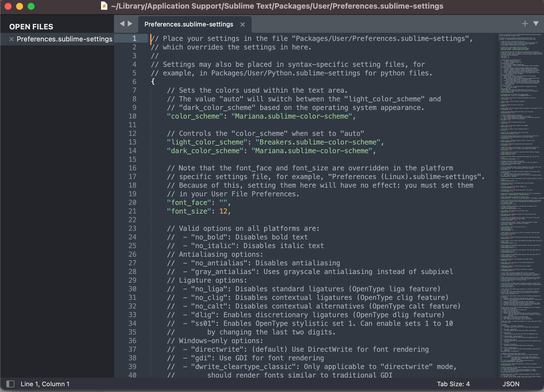Click the back navigation arrow above the editor
This screenshot has height=392, width=544.
[x=122, y=24]
